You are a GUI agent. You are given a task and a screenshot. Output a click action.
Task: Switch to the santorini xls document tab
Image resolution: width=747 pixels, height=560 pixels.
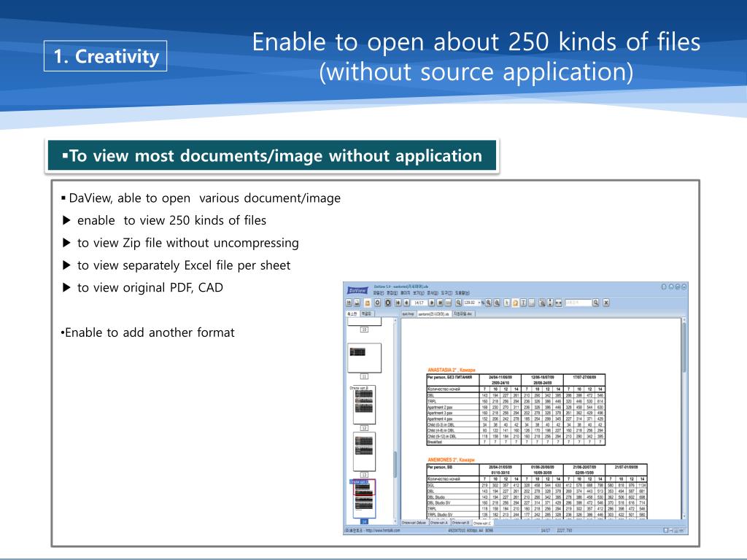pos(435,314)
